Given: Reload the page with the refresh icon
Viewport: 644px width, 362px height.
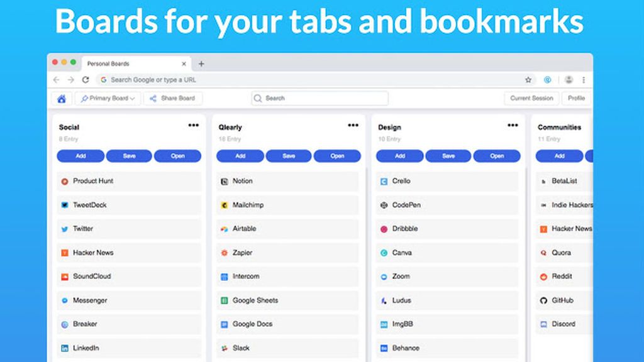Looking at the screenshot, I should tap(86, 80).
